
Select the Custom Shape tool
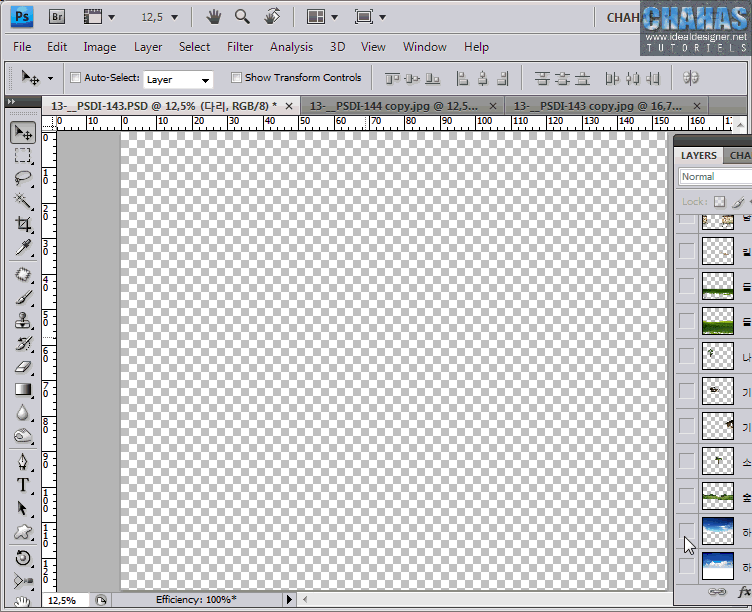(x=23, y=531)
